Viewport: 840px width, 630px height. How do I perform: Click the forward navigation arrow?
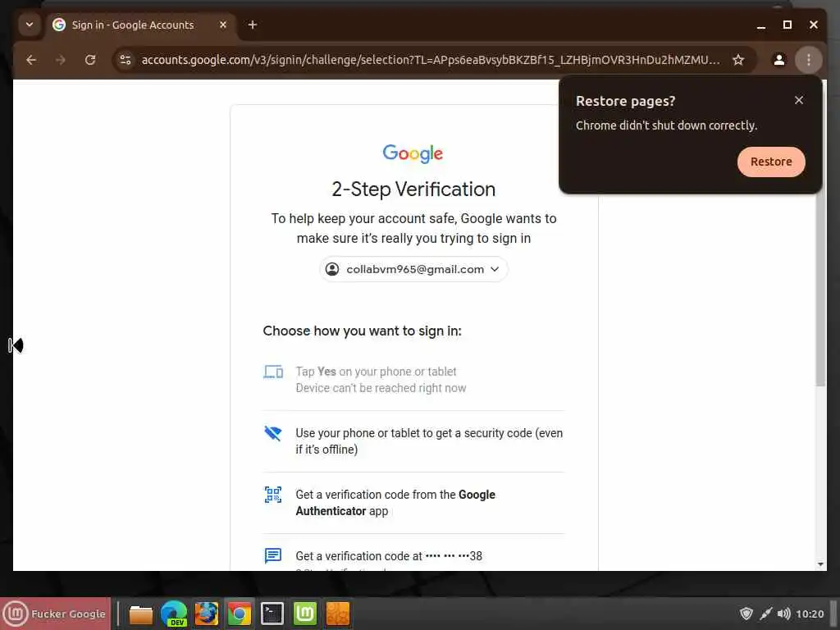pyautogui.click(x=61, y=60)
